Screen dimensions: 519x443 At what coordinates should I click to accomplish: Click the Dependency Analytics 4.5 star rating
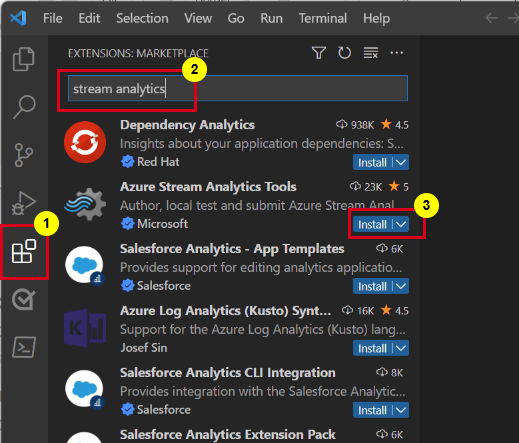click(x=395, y=125)
